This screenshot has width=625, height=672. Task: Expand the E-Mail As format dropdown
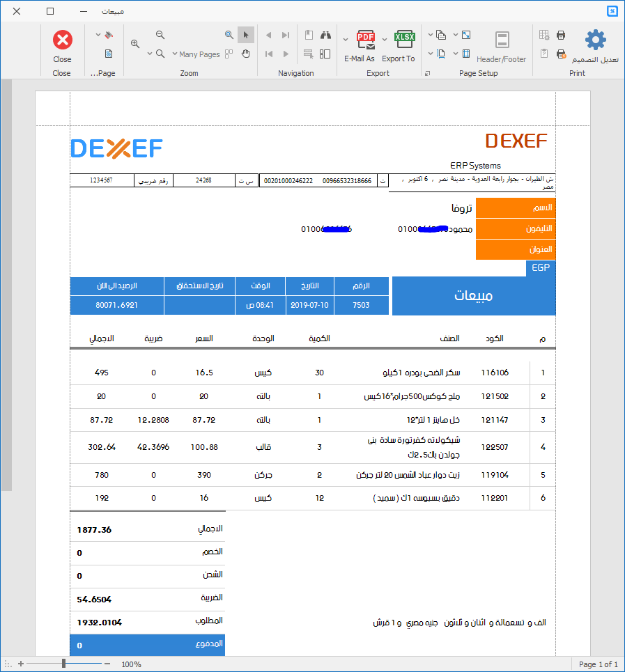tap(346, 40)
